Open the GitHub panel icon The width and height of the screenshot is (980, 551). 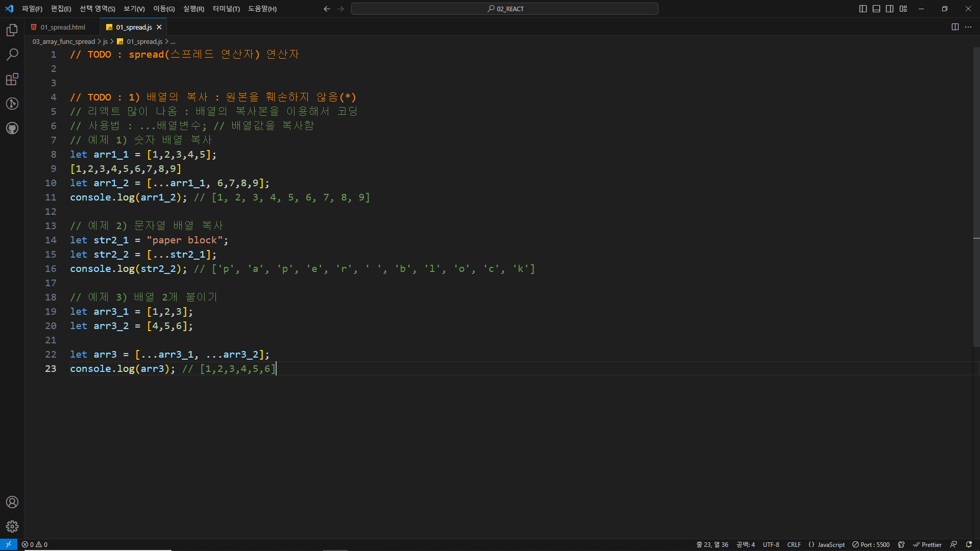click(12, 128)
